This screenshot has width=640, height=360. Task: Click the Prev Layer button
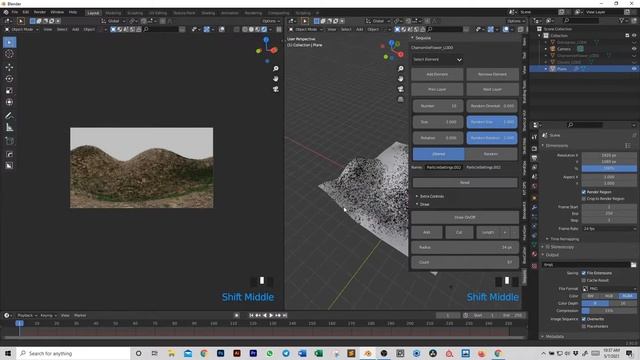(x=437, y=89)
